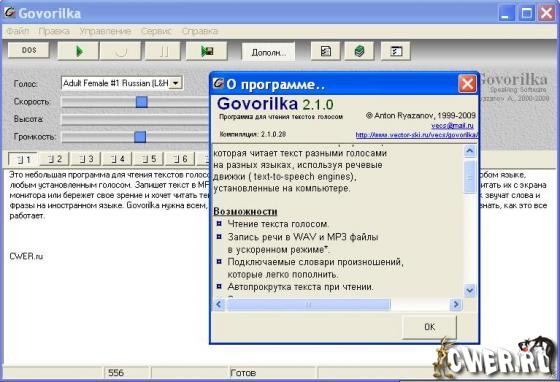Open the Дополн... options button
The image size is (560, 382).
point(269,52)
